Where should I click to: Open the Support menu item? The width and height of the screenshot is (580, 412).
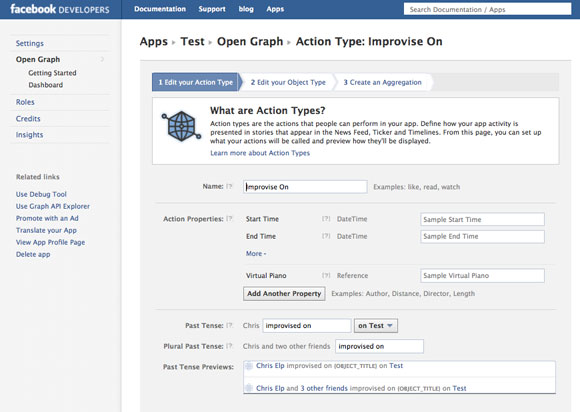[x=212, y=9]
